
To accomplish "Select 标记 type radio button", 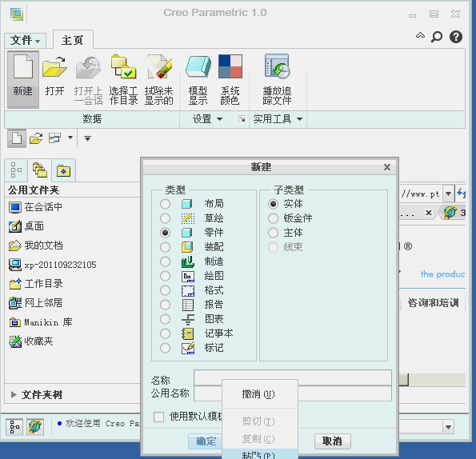I will point(165,348).
